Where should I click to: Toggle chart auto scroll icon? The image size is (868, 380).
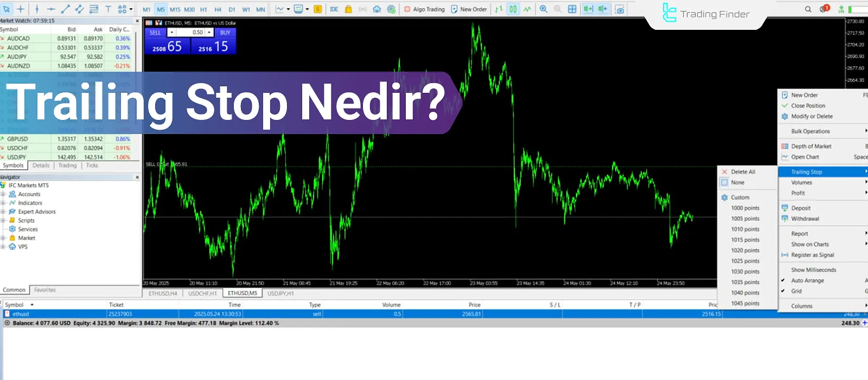(x=588, y=9)
